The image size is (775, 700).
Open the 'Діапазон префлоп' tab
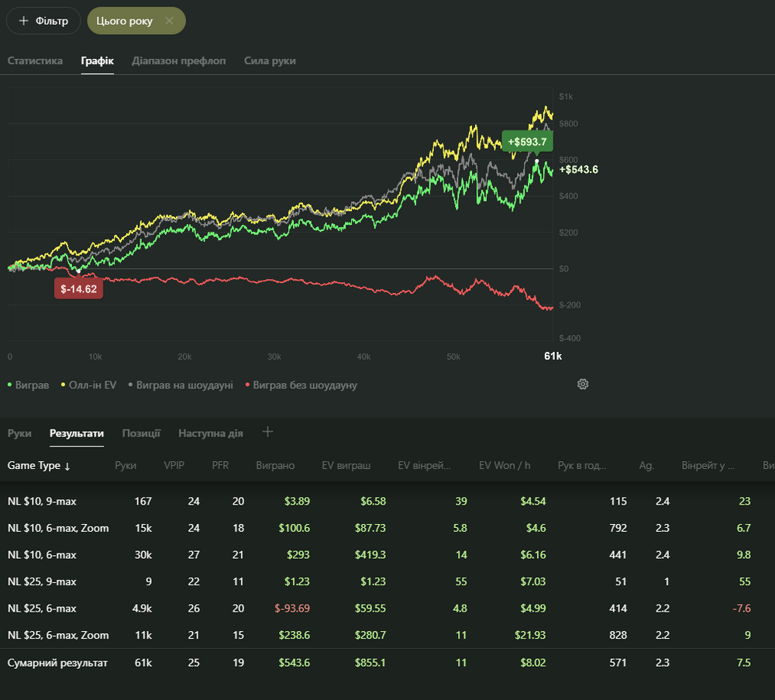179,60
